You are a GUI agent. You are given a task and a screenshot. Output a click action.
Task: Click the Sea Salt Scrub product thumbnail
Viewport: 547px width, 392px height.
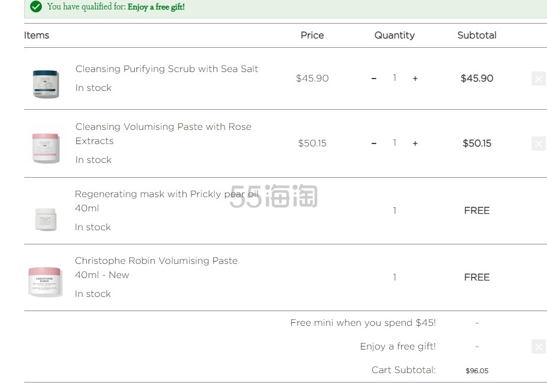[45, 84]
